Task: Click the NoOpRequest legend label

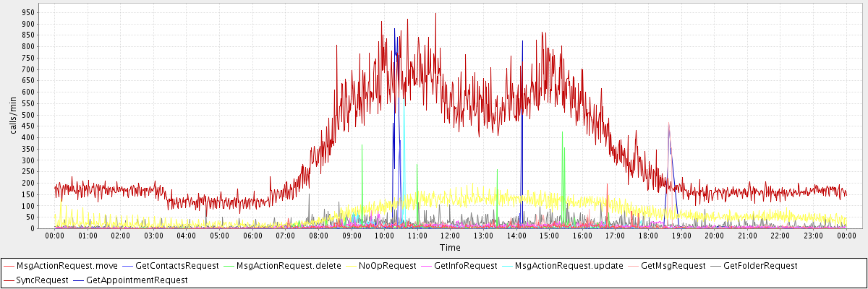Action: point(387,266)
